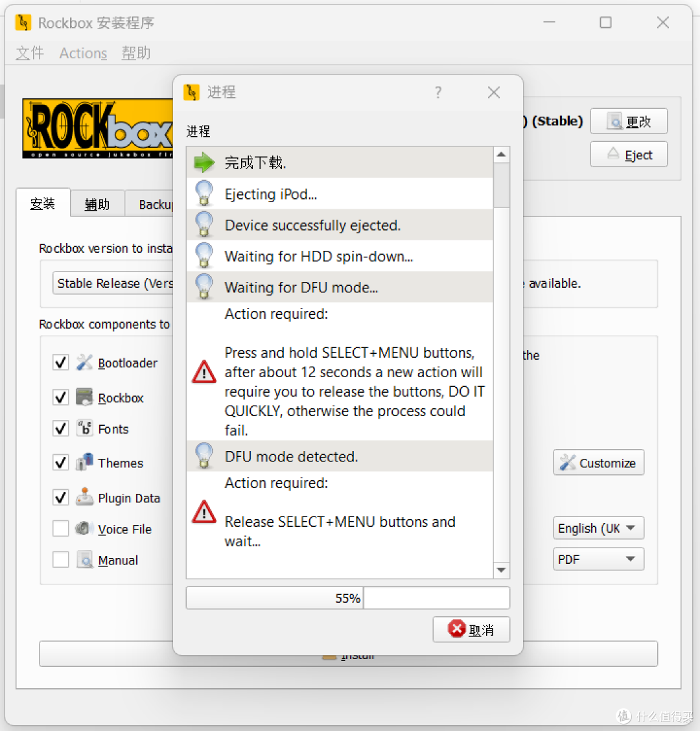Click the green arrow download-complete icon

(x=204, y=163)
